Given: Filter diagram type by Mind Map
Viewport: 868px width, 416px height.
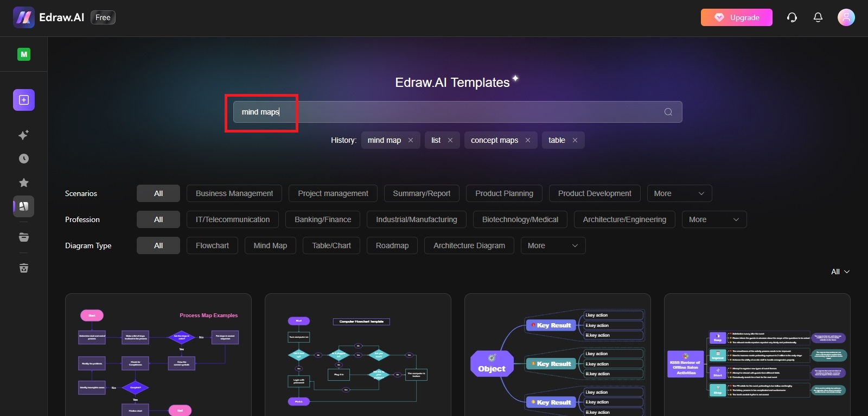Looking at the screenshot, I should tap(270, 245).
